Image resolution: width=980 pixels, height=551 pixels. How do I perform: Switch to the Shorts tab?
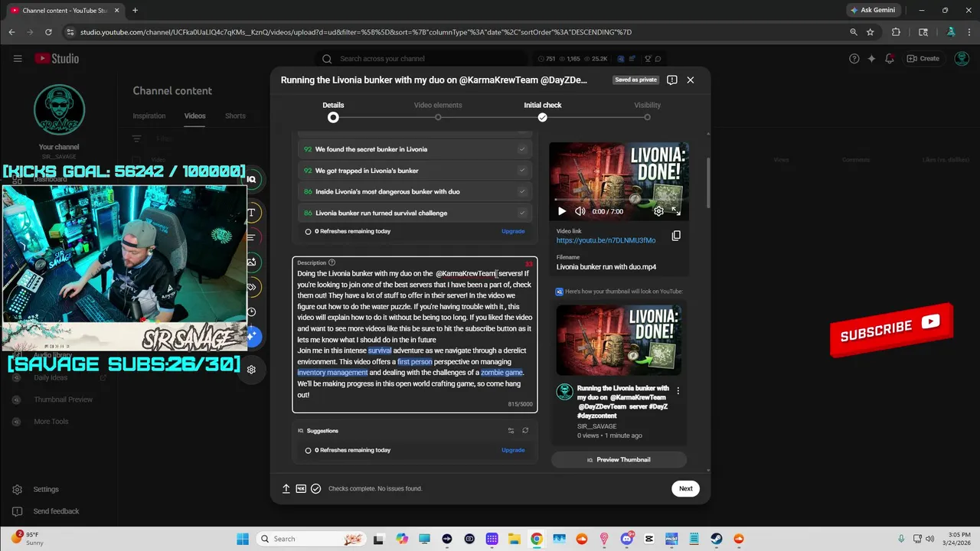point(235,116)
